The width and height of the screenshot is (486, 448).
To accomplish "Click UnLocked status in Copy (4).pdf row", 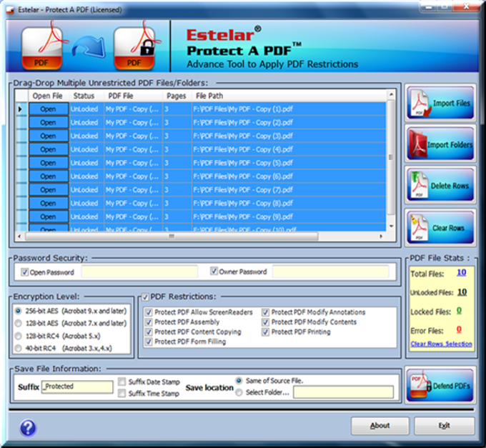I will point(86,149).
